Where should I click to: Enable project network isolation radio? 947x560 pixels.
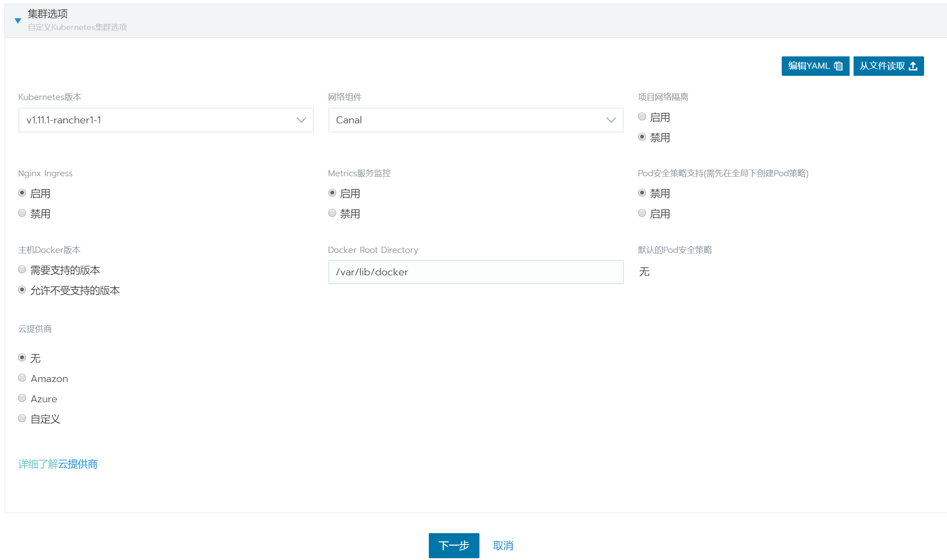tap(642, 117)
